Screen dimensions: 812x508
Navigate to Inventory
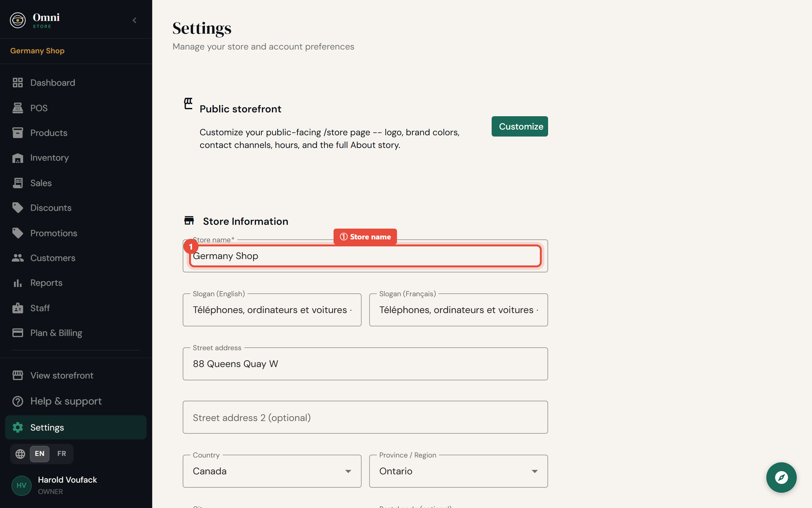[x=76, y=158]
